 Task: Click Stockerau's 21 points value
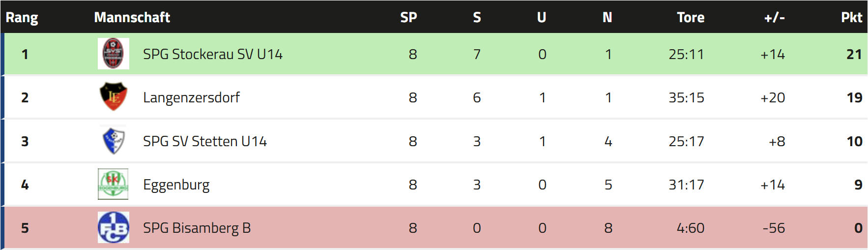[x=854, y=54]
